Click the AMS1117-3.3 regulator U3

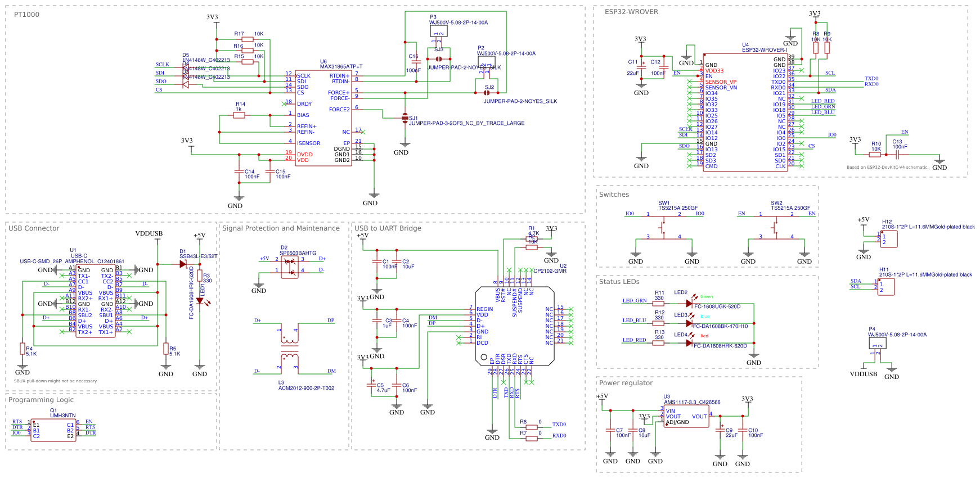point(686,417)
